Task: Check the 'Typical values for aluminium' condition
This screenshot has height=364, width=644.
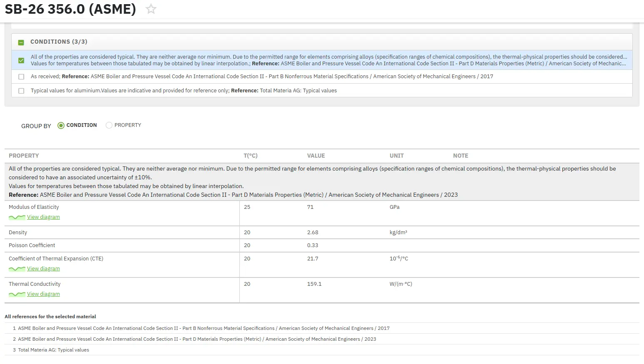Action: [21, 91]
